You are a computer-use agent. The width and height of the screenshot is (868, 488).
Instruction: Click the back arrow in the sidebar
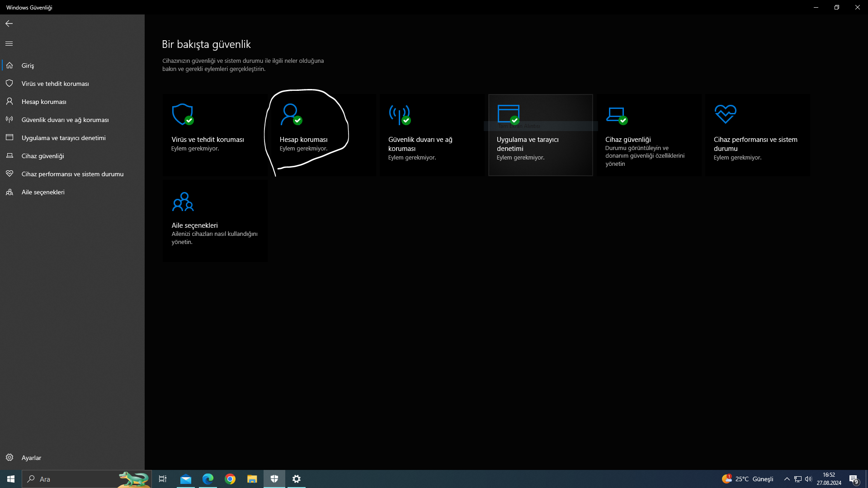pos(9,23)
